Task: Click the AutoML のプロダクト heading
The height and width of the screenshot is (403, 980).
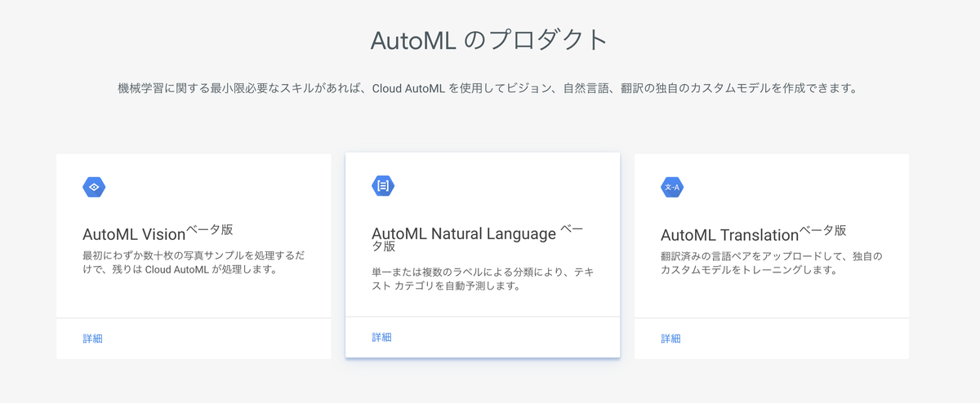Action: click(490, 41)
